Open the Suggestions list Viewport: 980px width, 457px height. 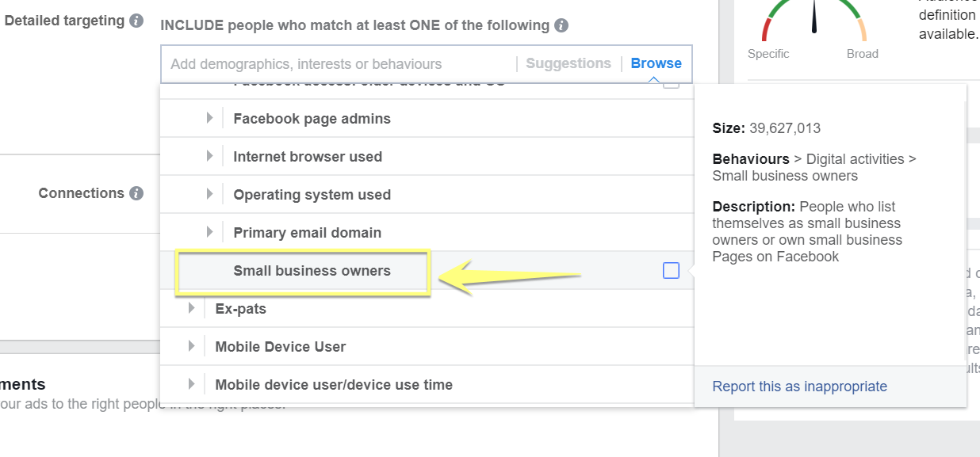pyautogui.click(x=568, y=63)
